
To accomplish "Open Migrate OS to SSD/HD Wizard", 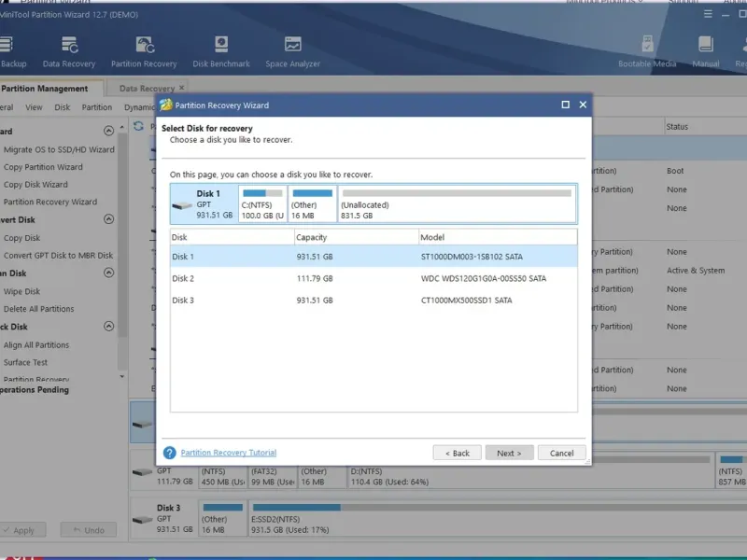I will point(59,149).
